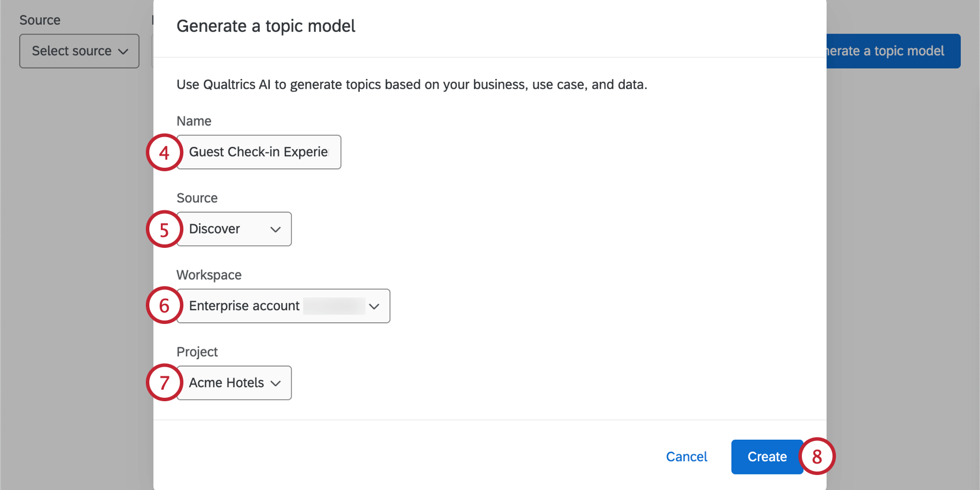Click step 7 circle marker
This screenshot has width=980, height=490.
tap(164, 383)
